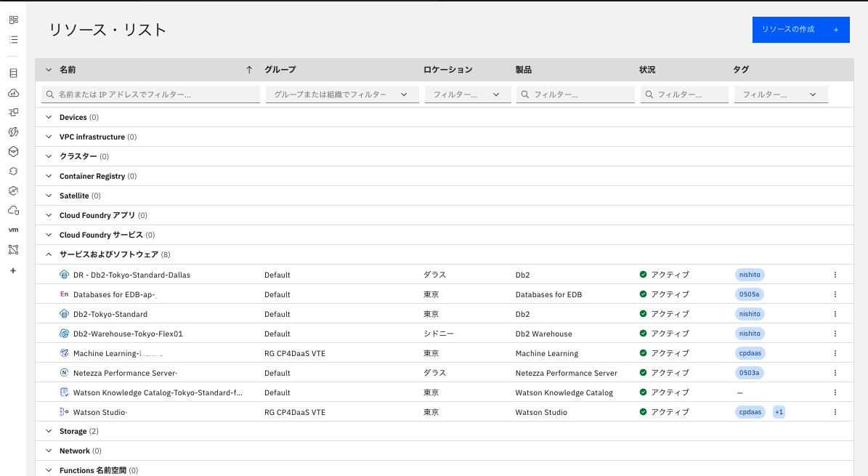868x476 pixels.
Task: Click RG CP4DaaS VTE group on Watson Studio row
Action: 295,412
